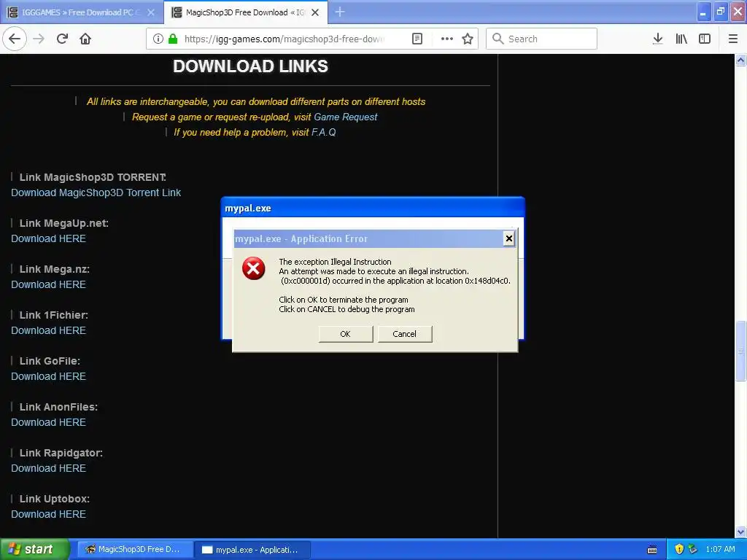The image size is (747, 560).
Task: Show site information icon in address bar
Action: [158, 39]
